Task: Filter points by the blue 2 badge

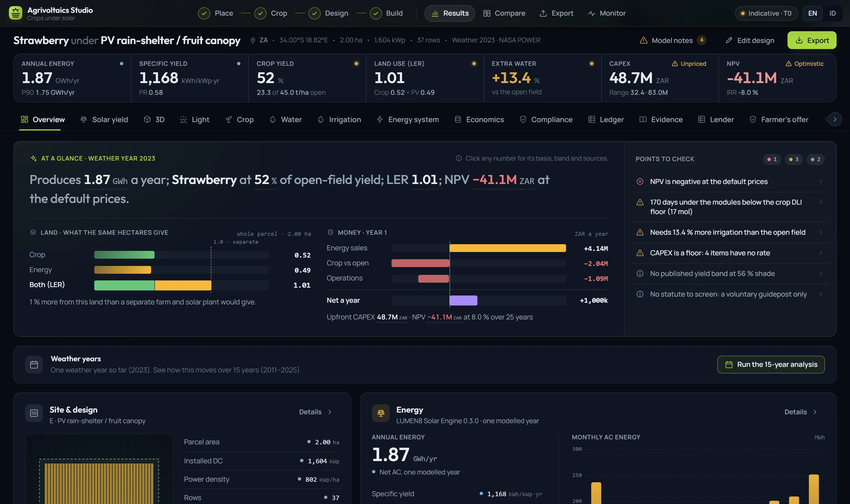Action: tap(815, 159)
